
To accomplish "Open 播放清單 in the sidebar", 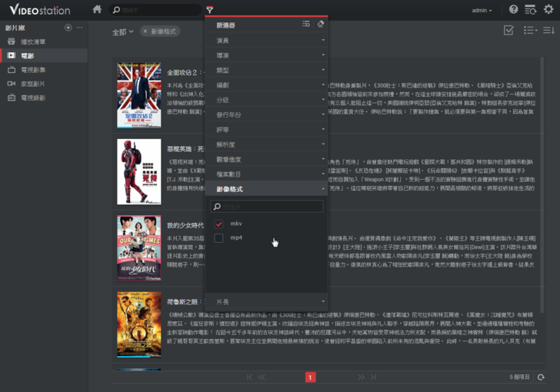I will 44,42.
